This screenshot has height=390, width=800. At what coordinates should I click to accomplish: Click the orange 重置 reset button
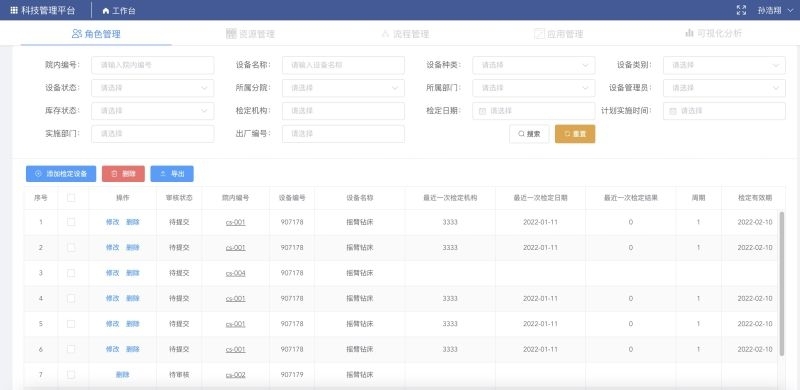pyautogui.click(x=575, y=134)
